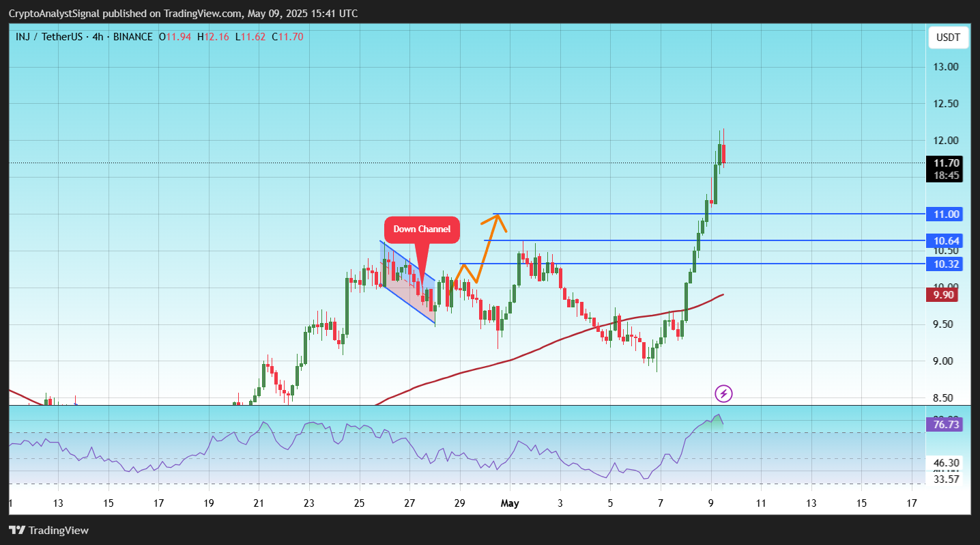Click the BINANCE exchange label
980x545 pixels.
coord(134,37)
